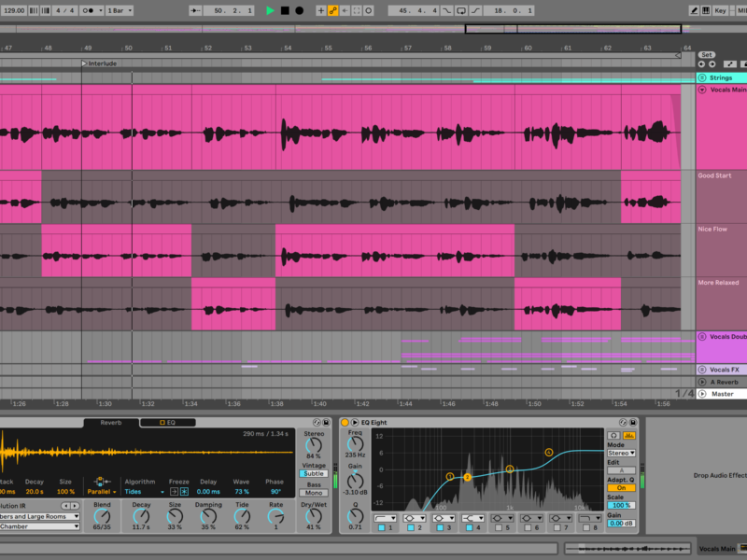
Task: Open the EQ Mode Stereo dropdown
Action: [621, 454]
